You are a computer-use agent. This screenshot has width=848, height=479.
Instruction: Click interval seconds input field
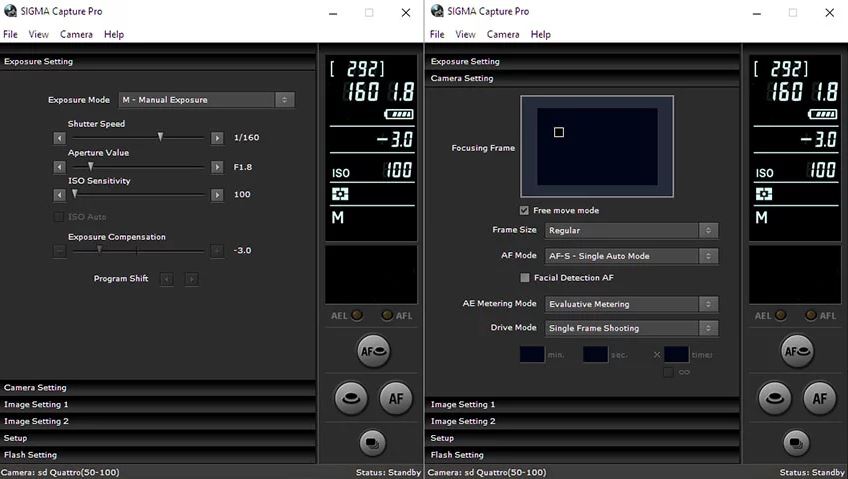tap(595, 355)
